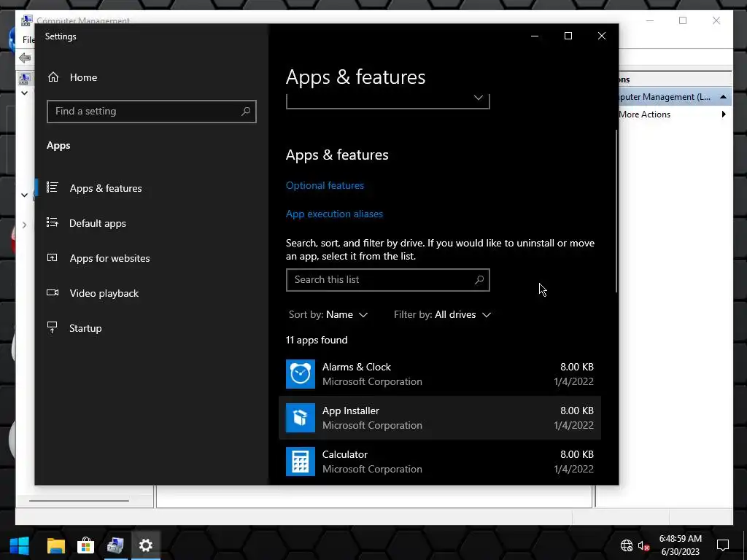
Task: Open Microsoft Store from taskbar
Action: click(86, 545)
